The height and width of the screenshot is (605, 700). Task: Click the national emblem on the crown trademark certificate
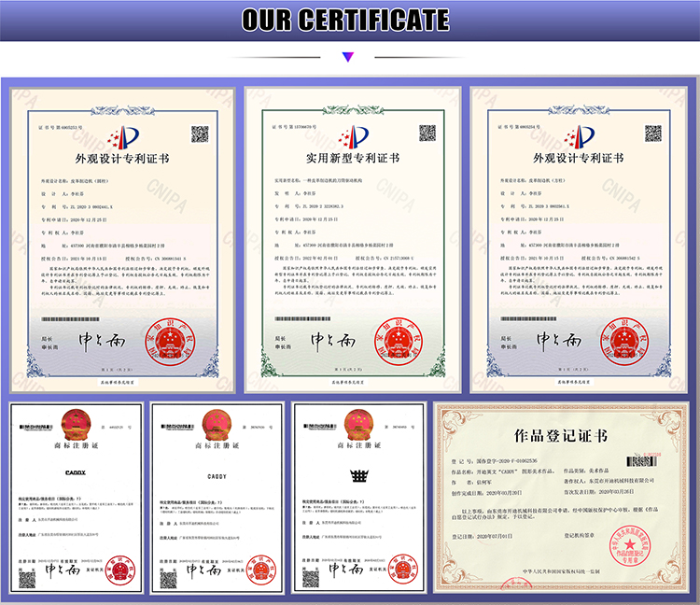pos(359,425)
